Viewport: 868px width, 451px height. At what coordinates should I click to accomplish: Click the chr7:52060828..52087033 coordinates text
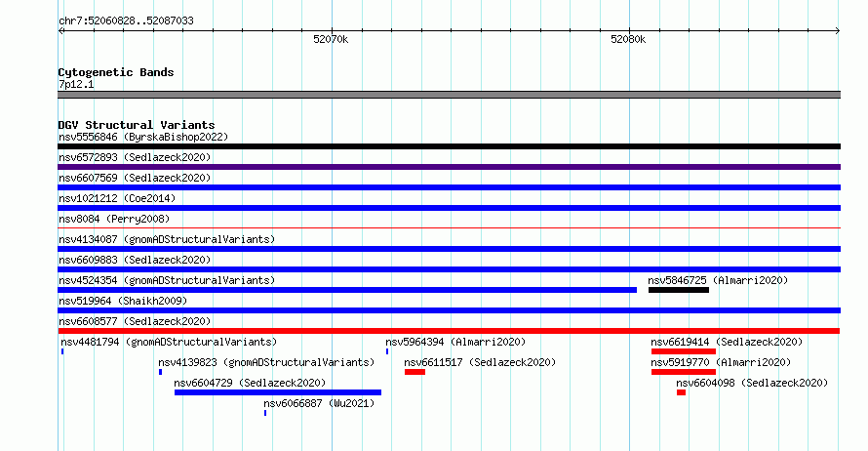(126, 21)
